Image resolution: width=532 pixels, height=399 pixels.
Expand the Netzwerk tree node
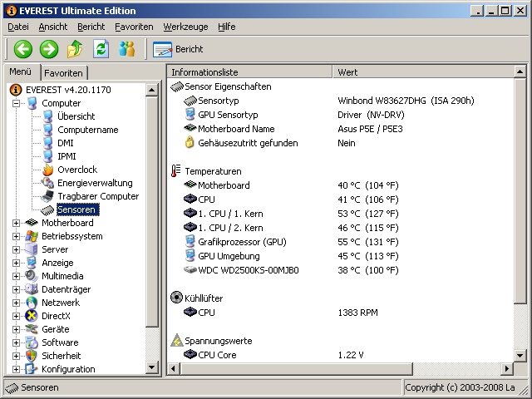click(x=16, y=303)
